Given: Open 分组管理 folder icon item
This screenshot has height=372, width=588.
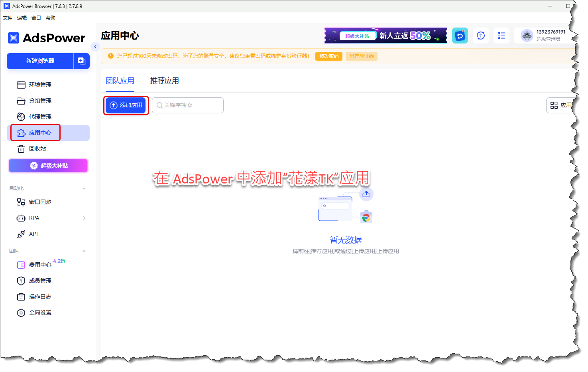Looking at the screenshot, I should (x=40, y=101).
